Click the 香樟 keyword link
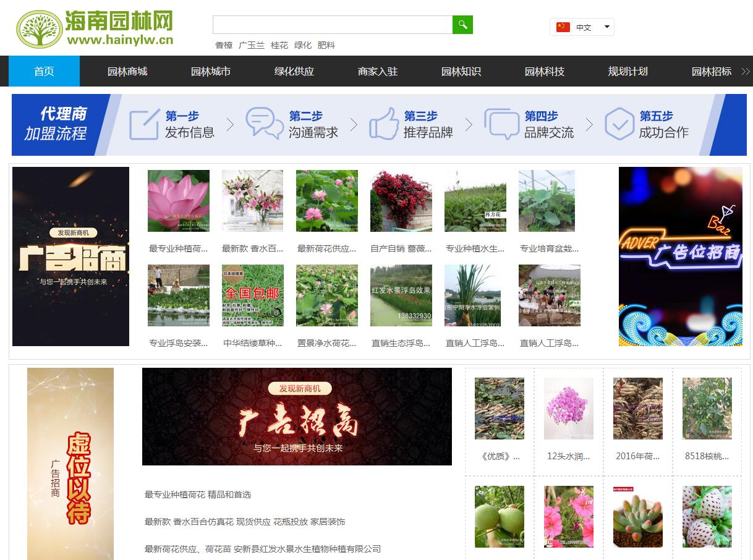The image size is (753, 560). tap(224, 45)
